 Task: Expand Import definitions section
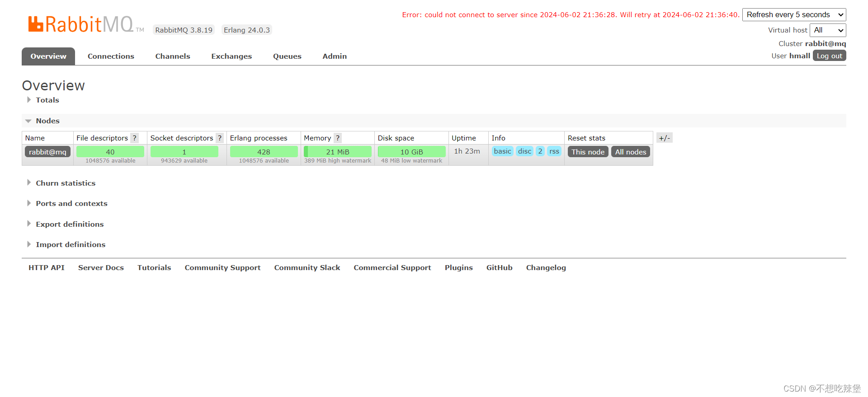coord(71,245)
